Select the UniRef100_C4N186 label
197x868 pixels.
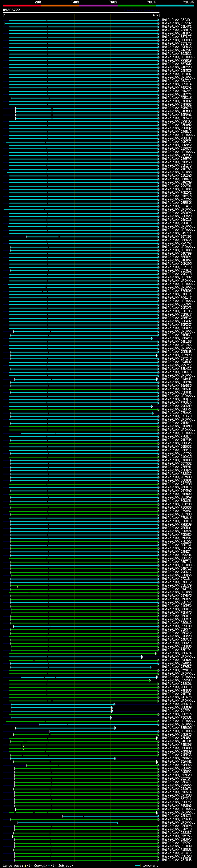176,342
